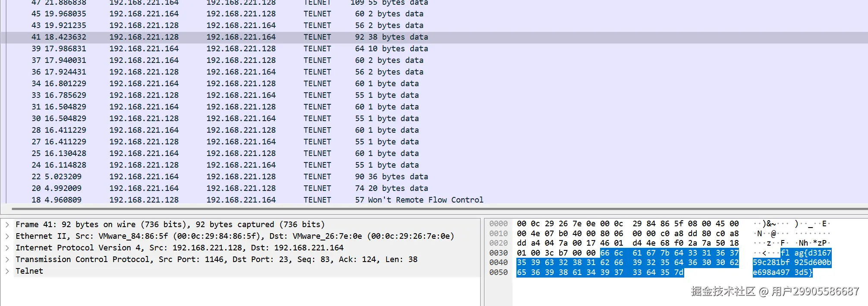Select packet 22 with 36 bytes data
Viewport: 868px width, 306px height.
pyautogui.click(x=434, y=177)
